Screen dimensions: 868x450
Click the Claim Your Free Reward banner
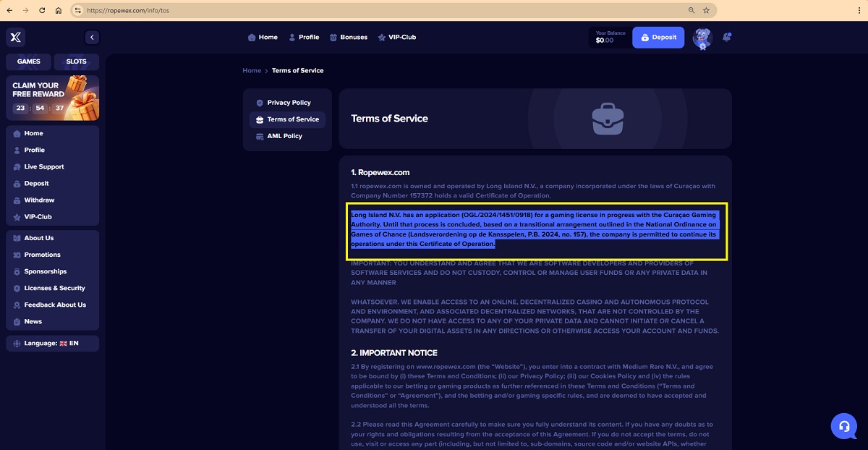tap(52, 98)
